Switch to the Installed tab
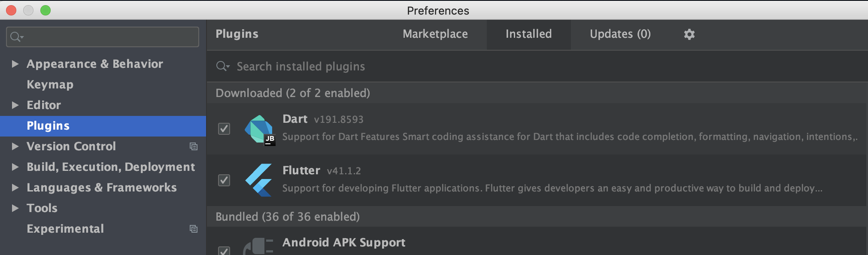The height and width of the screenshot is (255, 868). tap(528, 34)
